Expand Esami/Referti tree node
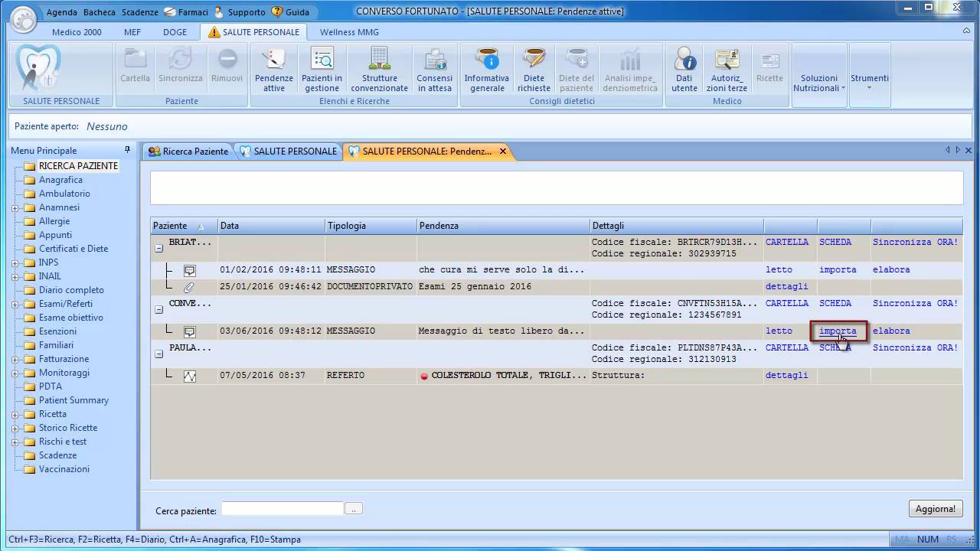The image size is (980, 551). click(15, 305)
